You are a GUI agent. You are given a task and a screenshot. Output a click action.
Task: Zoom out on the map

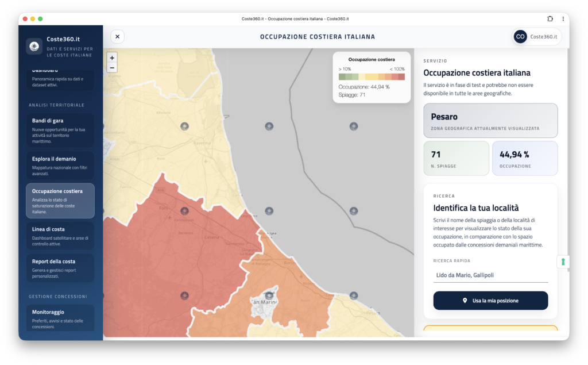pos(112,68)
